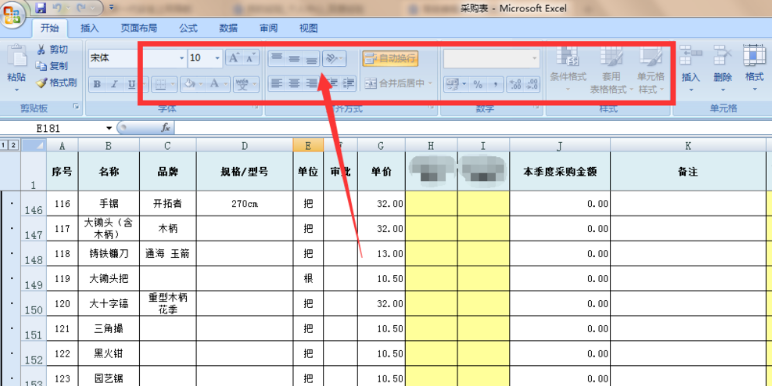Switch to the 视图 tab

(x=308, y=29)
